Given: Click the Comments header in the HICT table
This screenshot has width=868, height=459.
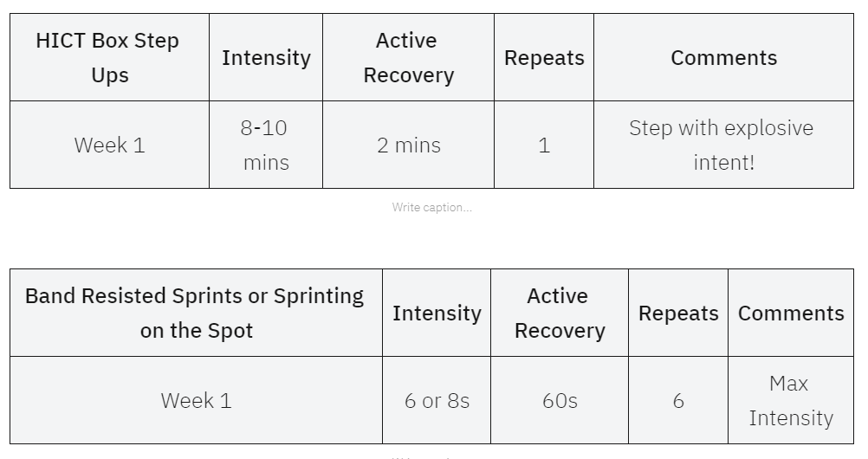Looking at the screenshot, I should tap(723, 58).
